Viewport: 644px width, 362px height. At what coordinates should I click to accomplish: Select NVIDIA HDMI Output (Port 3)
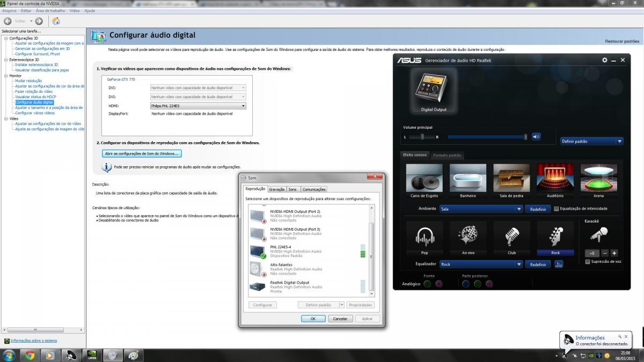[x=307, y=233]
